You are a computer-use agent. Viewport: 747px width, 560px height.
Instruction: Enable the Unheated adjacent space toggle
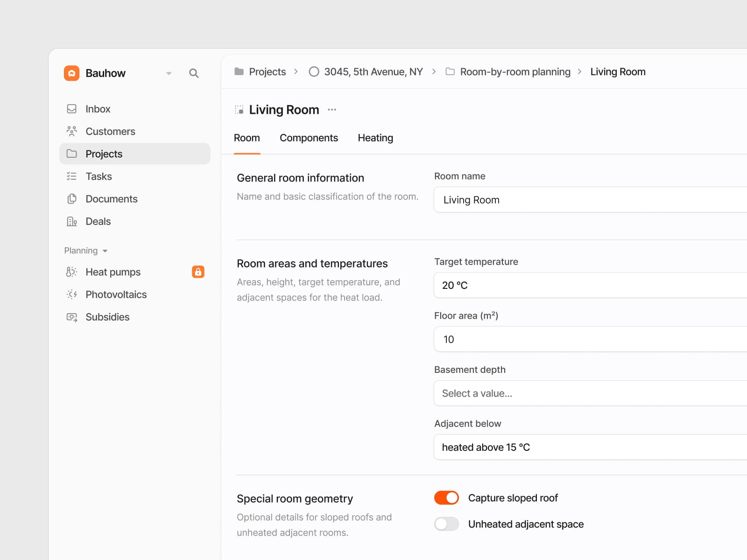(x=446, y=524)
